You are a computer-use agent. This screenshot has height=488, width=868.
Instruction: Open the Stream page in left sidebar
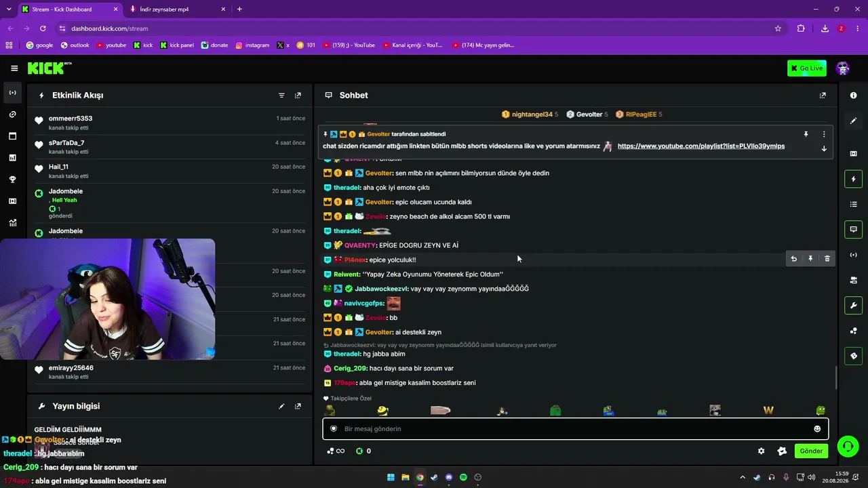pos(12,93)
